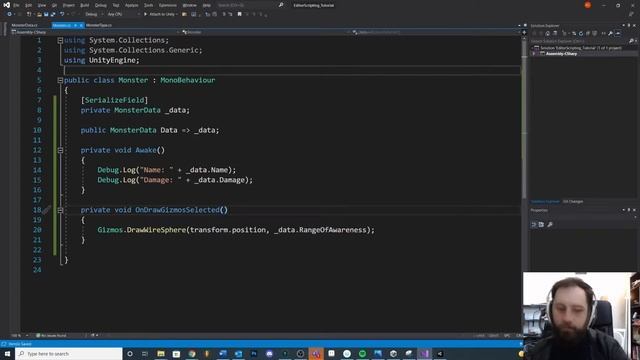The width and height of the screenshot is (640, 360).
Task: Click the Windows Start button
Action: click(7, 353)
